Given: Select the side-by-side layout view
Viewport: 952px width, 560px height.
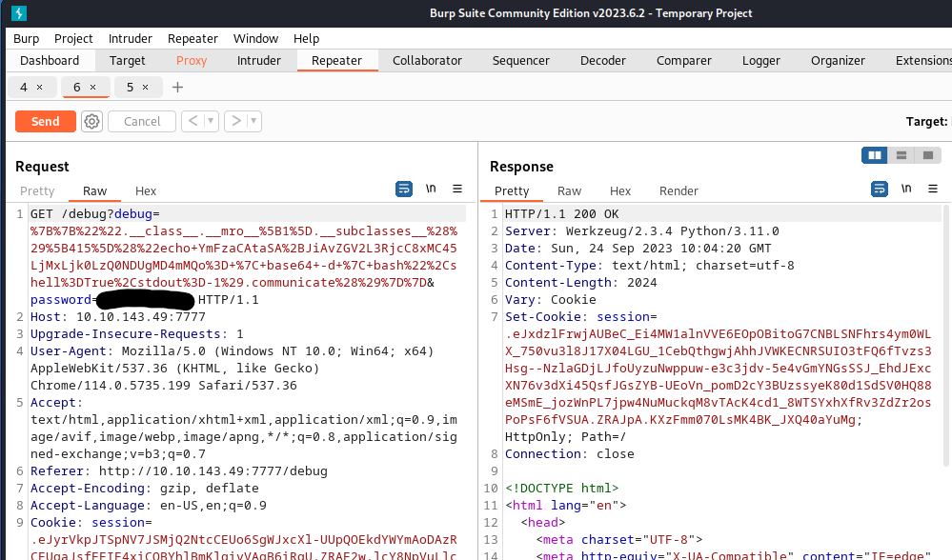Looking at the screenshot, I should point(874,155).
